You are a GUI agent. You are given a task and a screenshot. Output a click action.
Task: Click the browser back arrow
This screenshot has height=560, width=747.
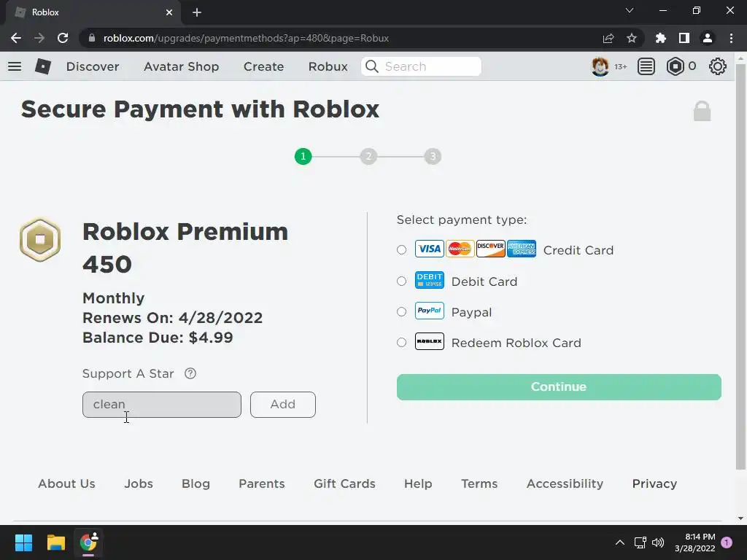[16, 38]
